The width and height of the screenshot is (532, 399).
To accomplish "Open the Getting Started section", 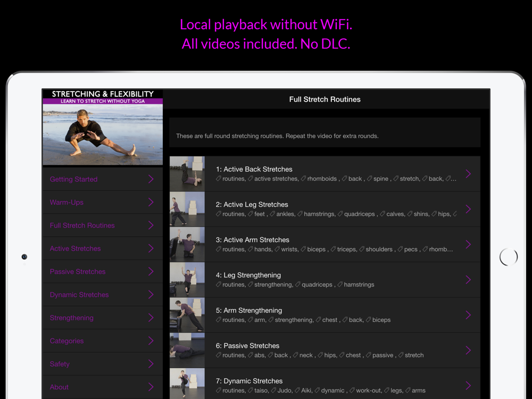I will coord(73,179).
